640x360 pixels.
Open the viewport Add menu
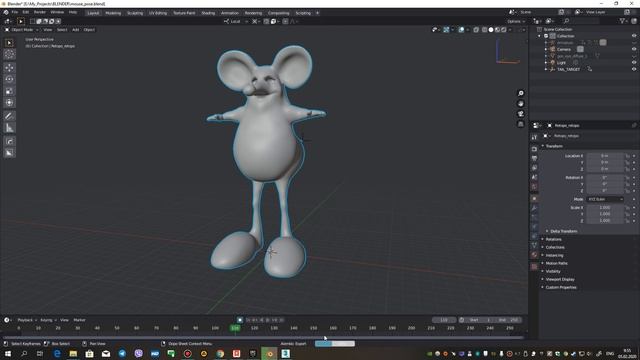[x=76, y=30]
